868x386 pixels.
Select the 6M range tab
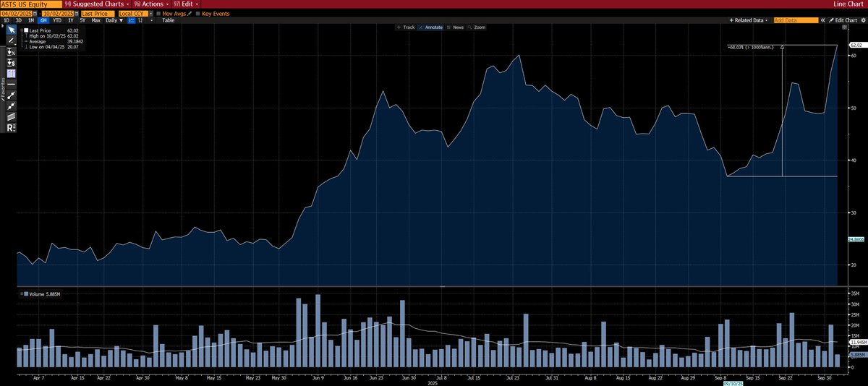(x=43, y=20)
